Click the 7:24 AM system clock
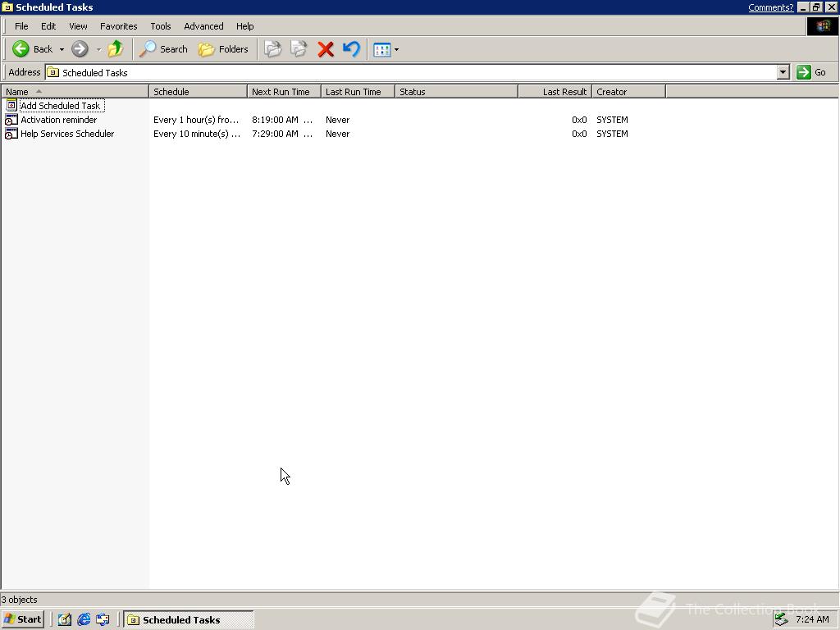 [x=812, y=620]
